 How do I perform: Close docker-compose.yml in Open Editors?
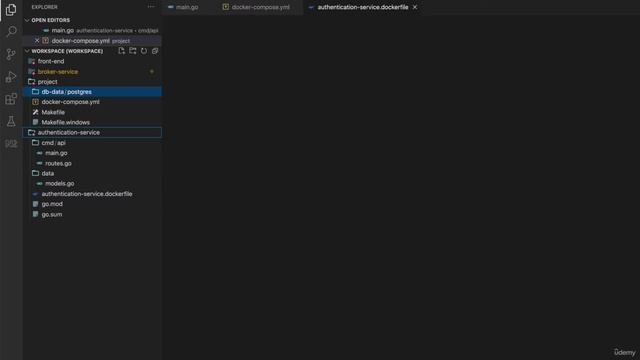[x=37, y=41]
